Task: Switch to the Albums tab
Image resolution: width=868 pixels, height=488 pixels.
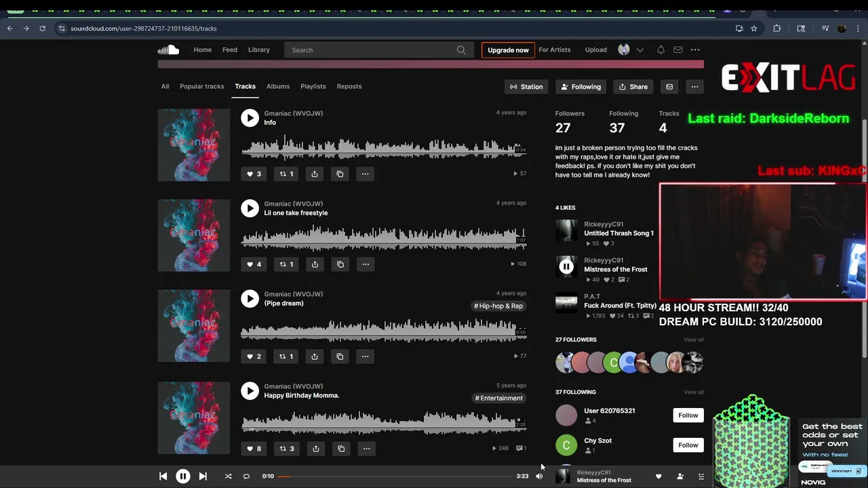Action: (x=278, y=87)
